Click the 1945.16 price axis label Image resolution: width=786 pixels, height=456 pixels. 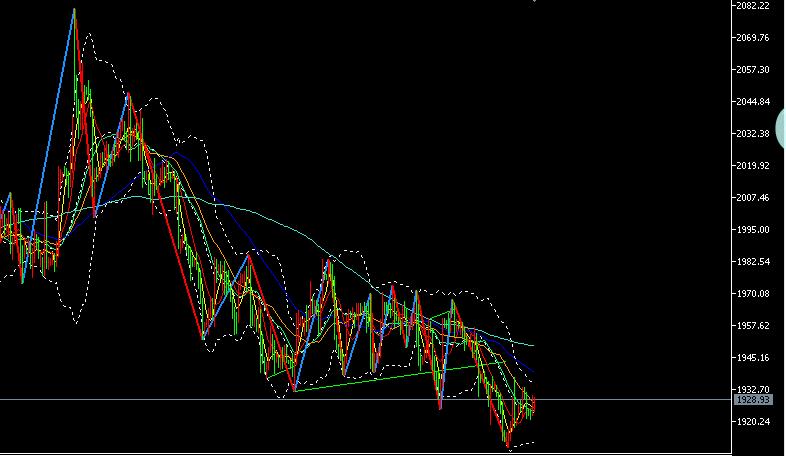pyautogui.click(x=752, y=357)
